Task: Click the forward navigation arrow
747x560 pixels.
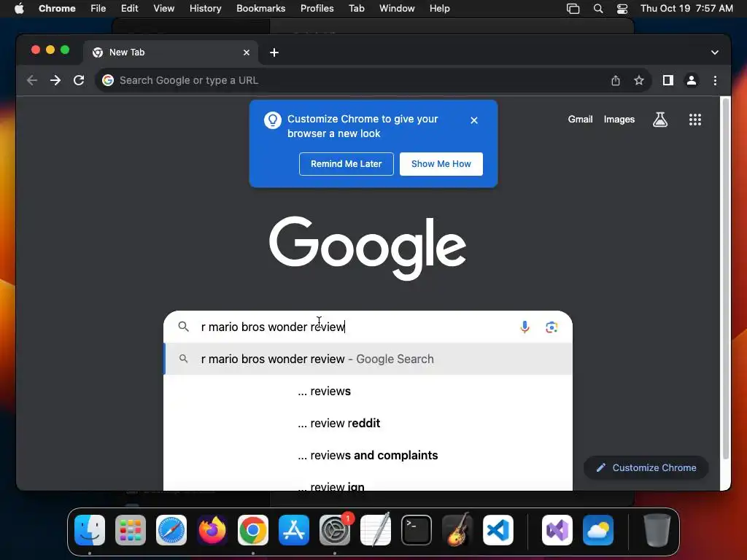Action: click(55, 80)
